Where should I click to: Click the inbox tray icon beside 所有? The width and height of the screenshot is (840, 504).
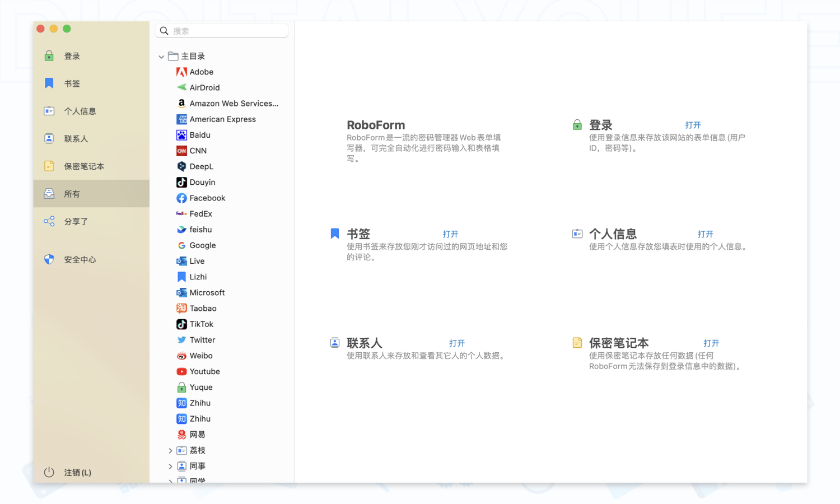(x=49, y=194)
